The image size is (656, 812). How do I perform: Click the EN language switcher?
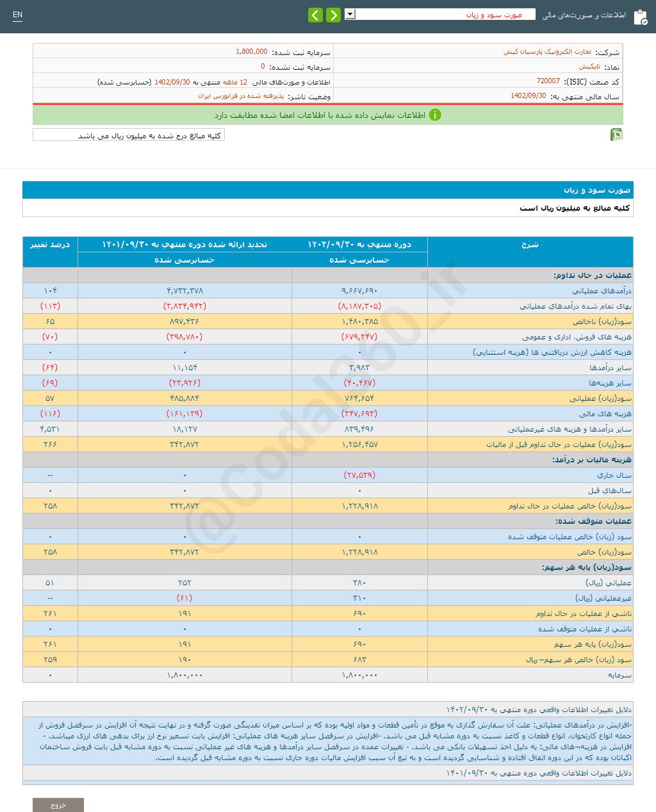(17, 13)
